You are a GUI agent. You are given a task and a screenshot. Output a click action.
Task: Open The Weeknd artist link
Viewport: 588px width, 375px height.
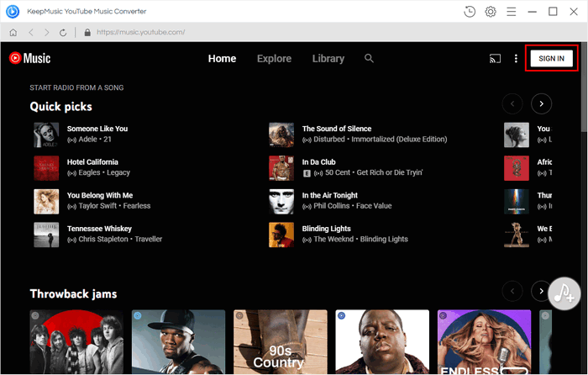point(333,239)
